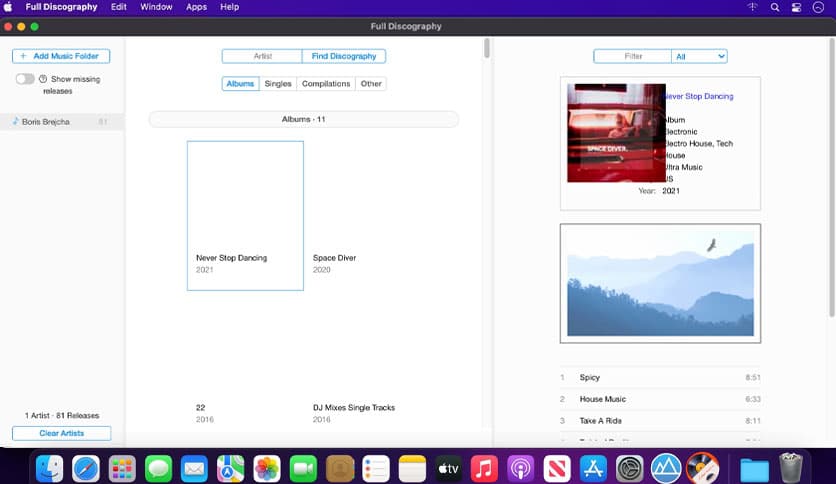Click the help icon beside Show missing releases
Viewport: 836px width, 484px height.
tap(43, 79)
